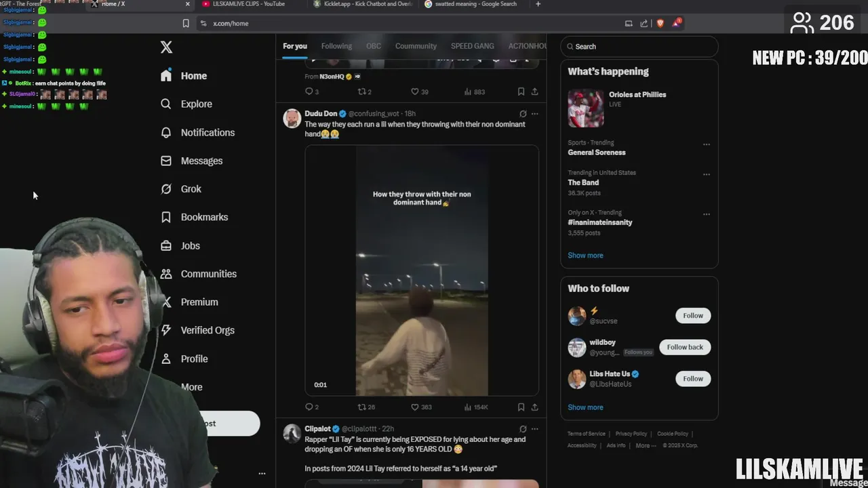The height and width of the screenshot is (488, 868).
Task: Reply to the post with 3 replies
Action: (x=312, y=91)
